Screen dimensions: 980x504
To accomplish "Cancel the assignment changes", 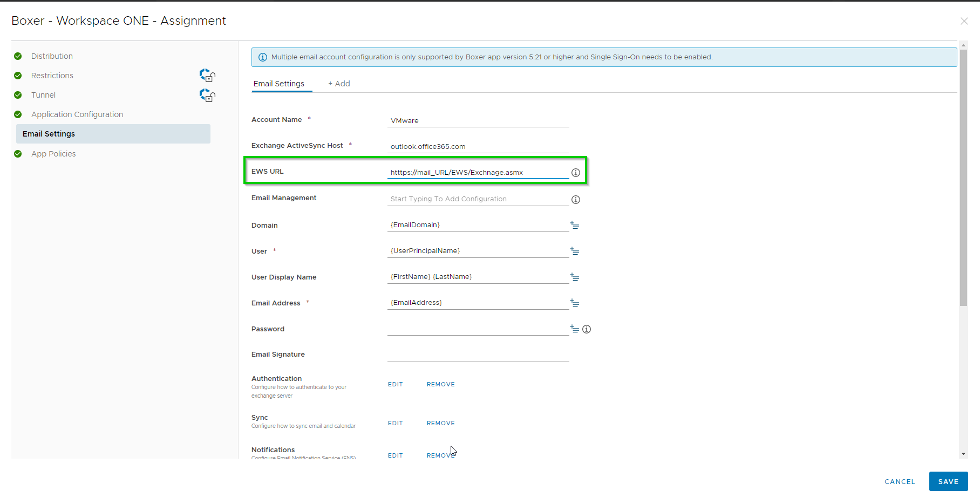I will 899,481.
